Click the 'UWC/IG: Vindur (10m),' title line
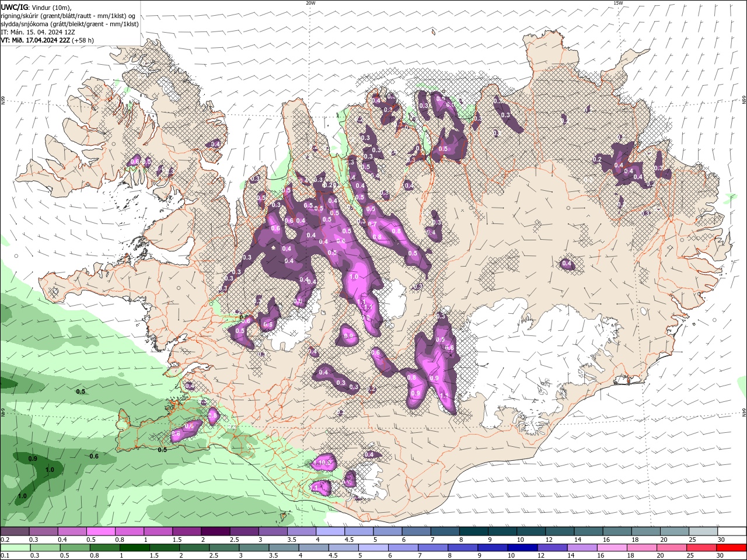 point(37,6)
